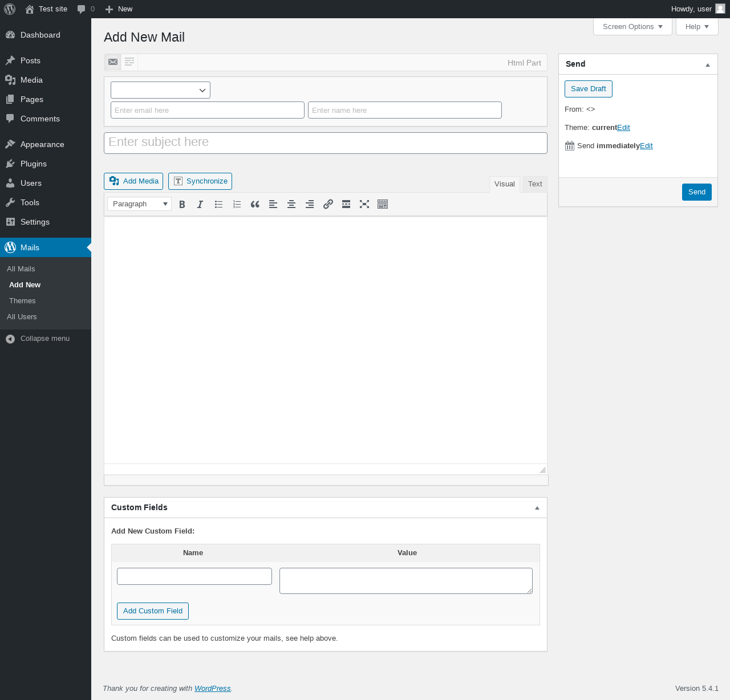Open the Plugins menu
Screen dimensions: 730x700
point(46,164)
